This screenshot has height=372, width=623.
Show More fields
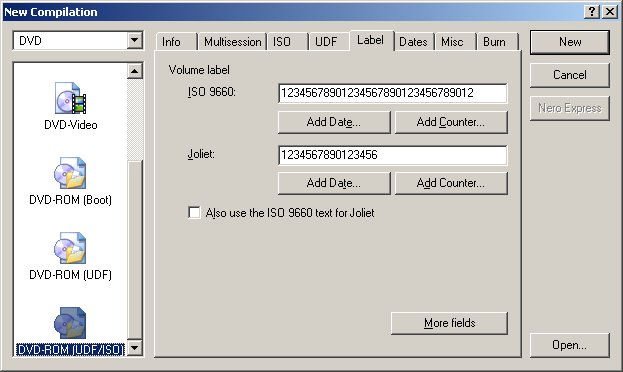449,323
